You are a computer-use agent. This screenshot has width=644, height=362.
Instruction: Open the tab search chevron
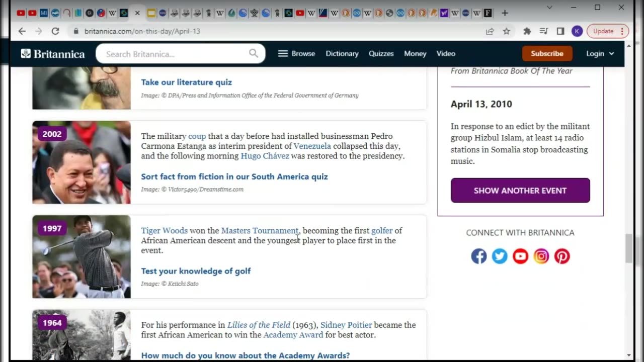549,8
